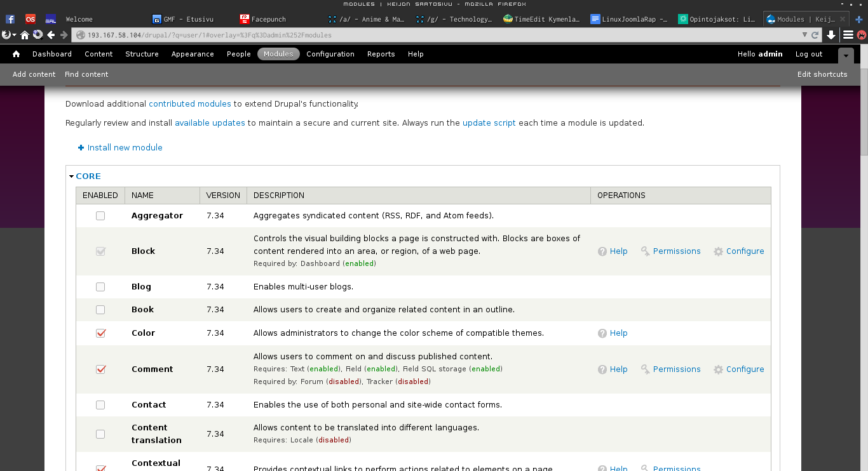Image resolution: width=868 pixels, height=471 pixels.
Task: Open Reports in admin menu
Action: tap(381, 54)
